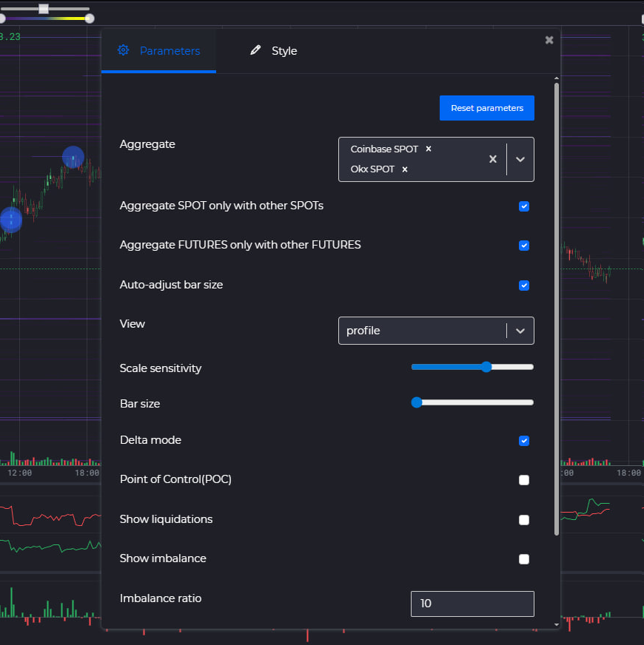This screenshot has height=645, width=644.
Task: Switch to the Style tab
Action: [273, 51]
